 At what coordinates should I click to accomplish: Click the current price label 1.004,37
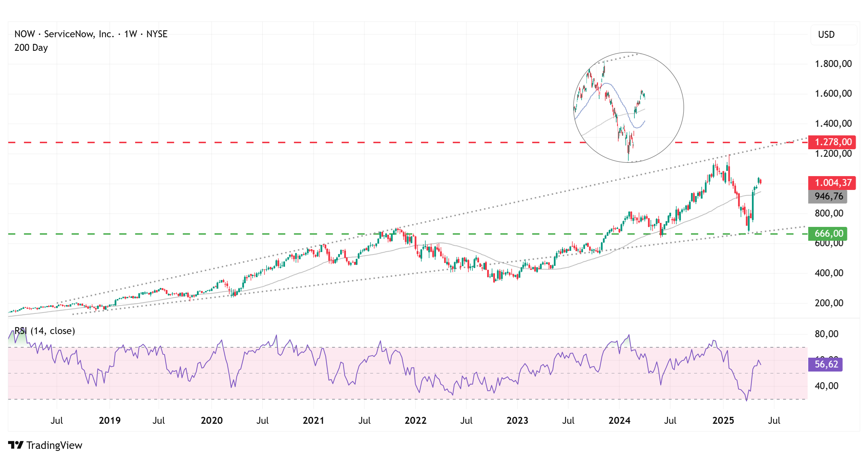click(832, 183)
